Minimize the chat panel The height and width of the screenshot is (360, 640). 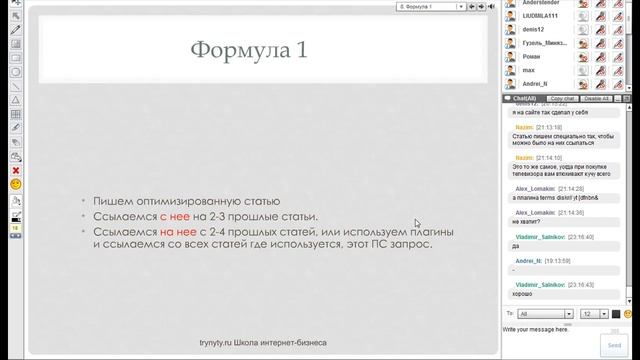(x=618, y=98)
